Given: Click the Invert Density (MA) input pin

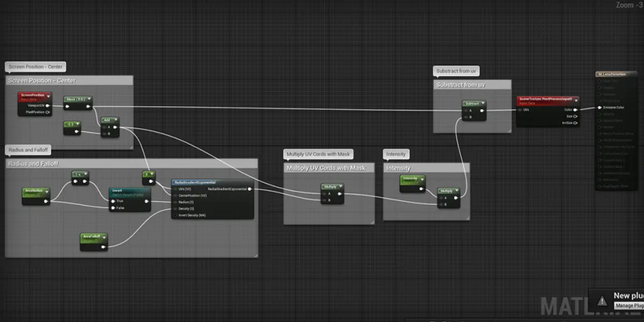Looking at the screenshot, I should [x=175, y=215].
